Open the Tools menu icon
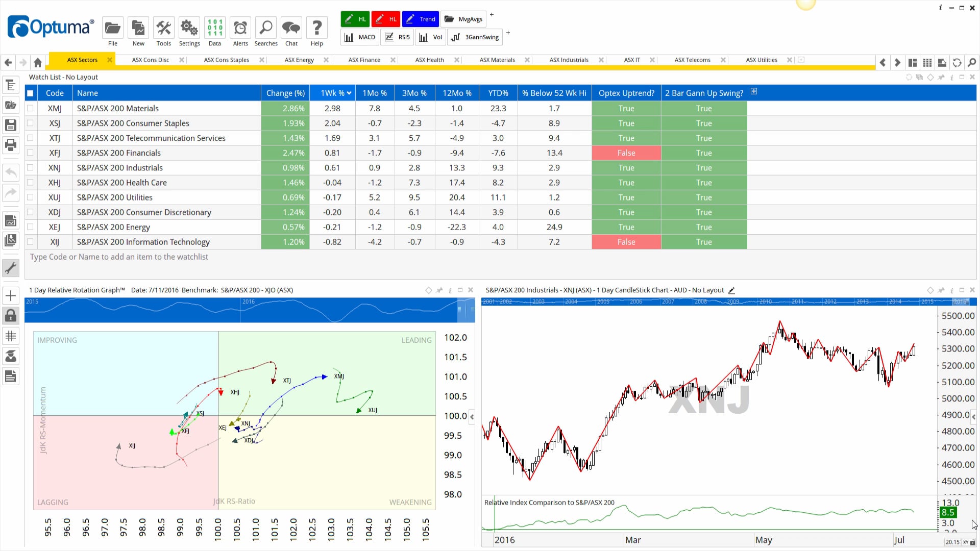Image resolution: width=980 pixels, height=551 pixels. (x=163, y=28)
